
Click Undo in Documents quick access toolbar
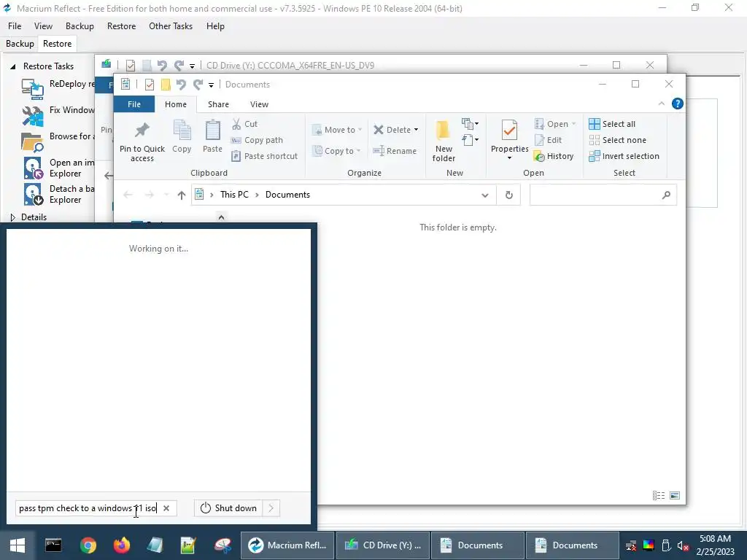coord(181,85)
